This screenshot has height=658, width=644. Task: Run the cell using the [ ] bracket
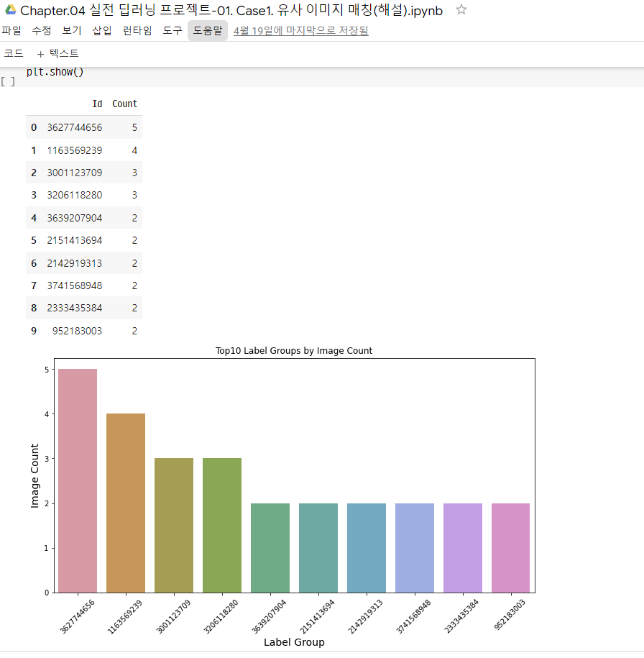[x=8, y=81]
